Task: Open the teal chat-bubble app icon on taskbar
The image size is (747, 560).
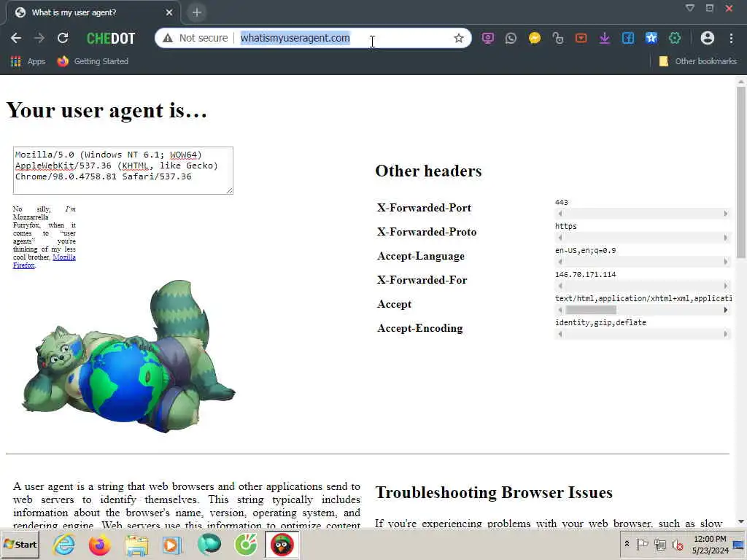Action: click(209, 545)
